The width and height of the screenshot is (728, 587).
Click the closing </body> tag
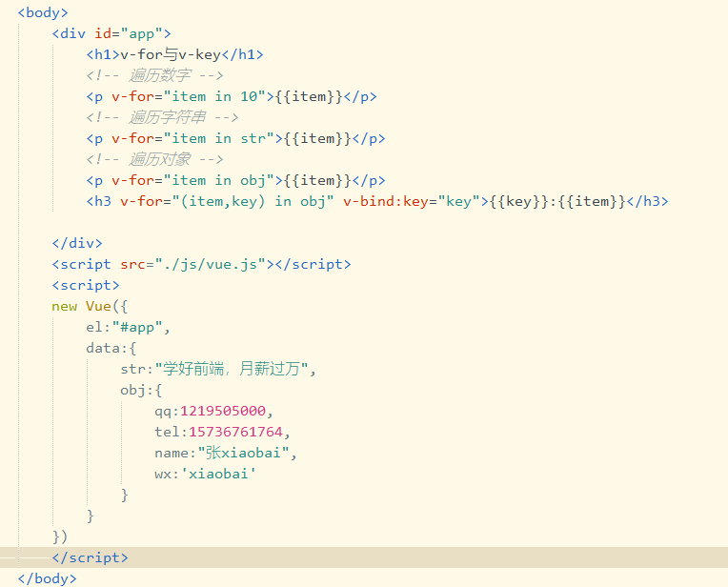(47, 578)
